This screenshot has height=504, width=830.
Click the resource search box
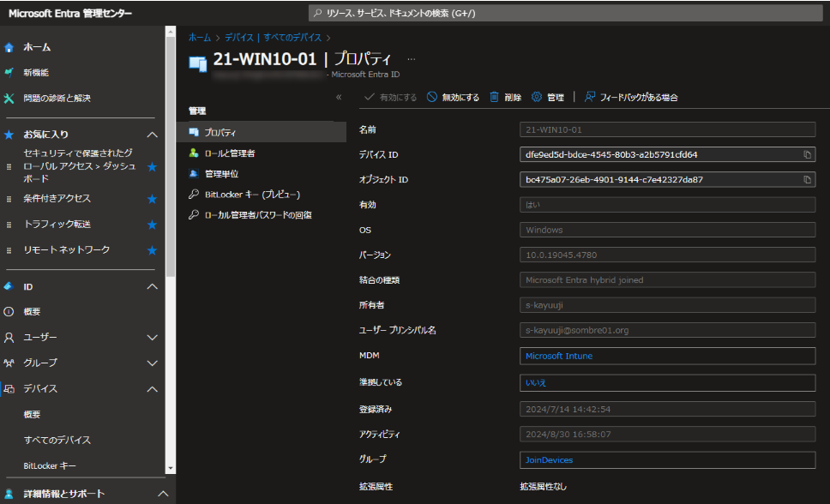point(566,13)
